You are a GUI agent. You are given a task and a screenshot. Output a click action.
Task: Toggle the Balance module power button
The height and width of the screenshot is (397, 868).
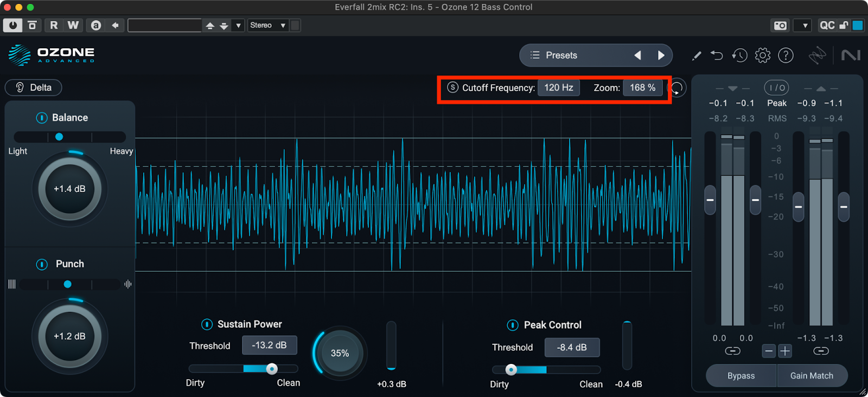[x=42, y=118]
